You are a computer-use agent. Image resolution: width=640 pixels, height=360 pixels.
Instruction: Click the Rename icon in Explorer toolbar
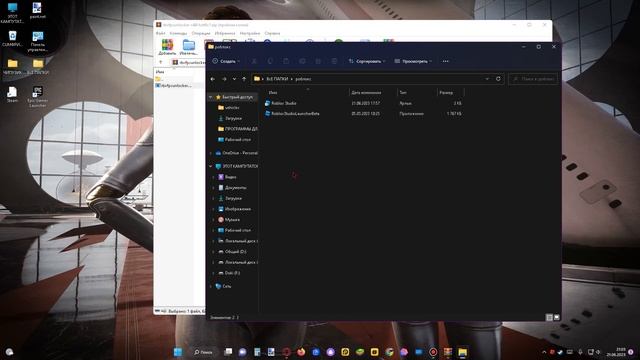(302, 61)
